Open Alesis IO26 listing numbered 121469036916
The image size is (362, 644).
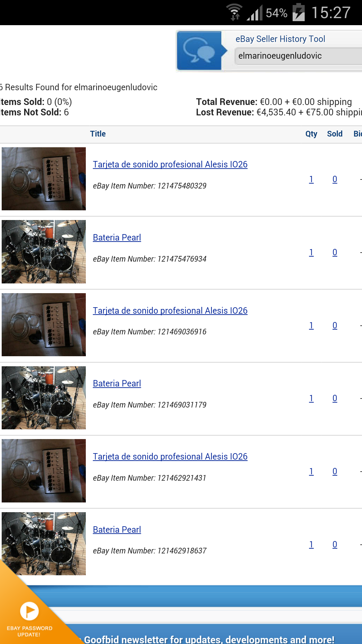click(x=170, y=311)
